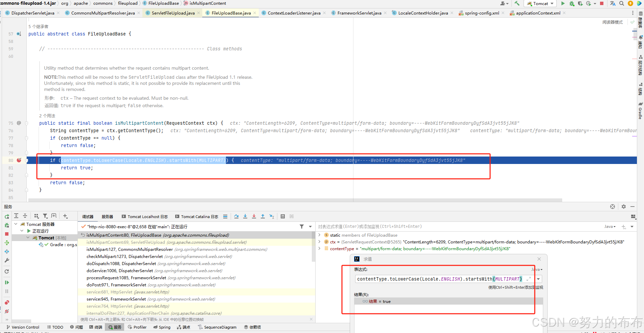Image resolution: width=644 pixels, height=333 pixels.
Task: Run Tomcat with the green play icon
Action: point(563,3)
